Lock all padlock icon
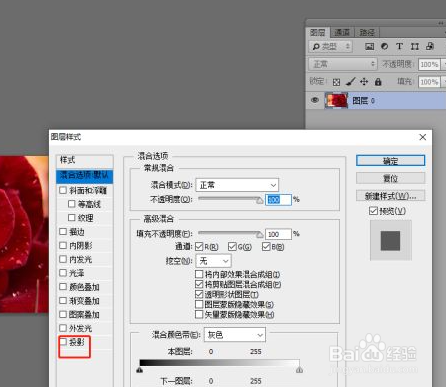Image resolution: width=446 pixels, height=387 pixels. (x=378, y=81)
